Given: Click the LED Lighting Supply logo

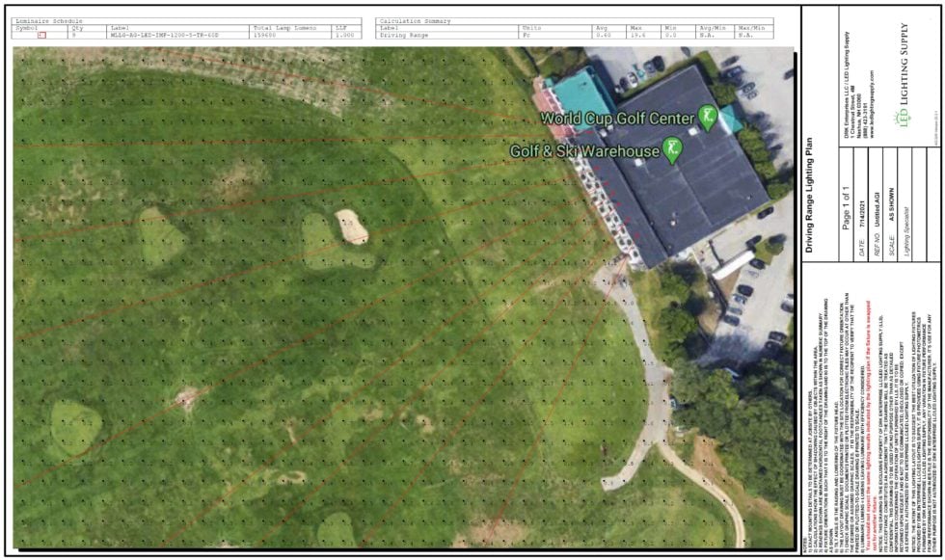Looking at the screenshot, I should point(904,74).
